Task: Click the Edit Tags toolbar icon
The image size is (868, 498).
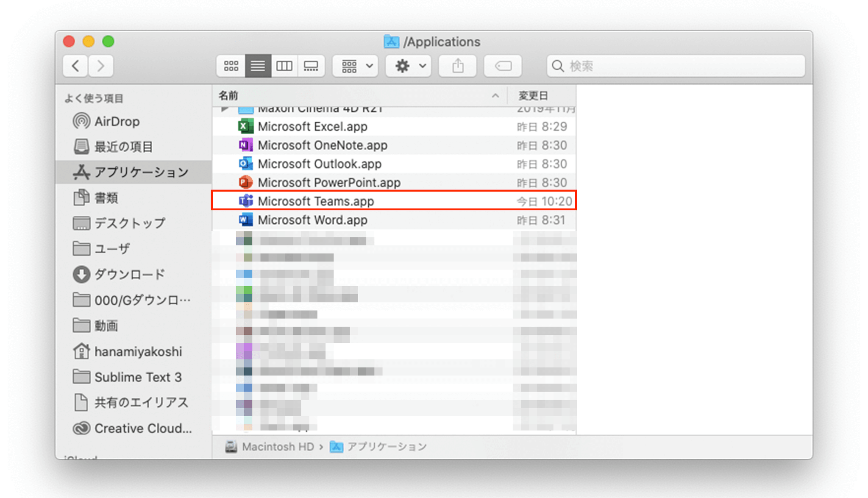Action: [x=503, y=66]
